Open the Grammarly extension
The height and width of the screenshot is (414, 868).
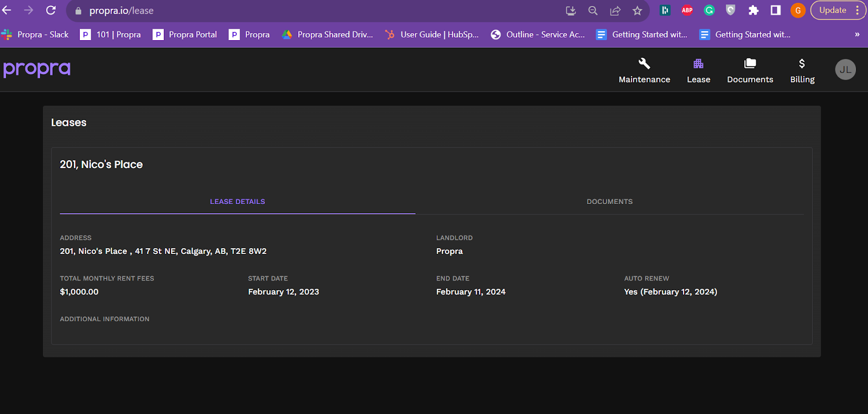coord(709,10)
